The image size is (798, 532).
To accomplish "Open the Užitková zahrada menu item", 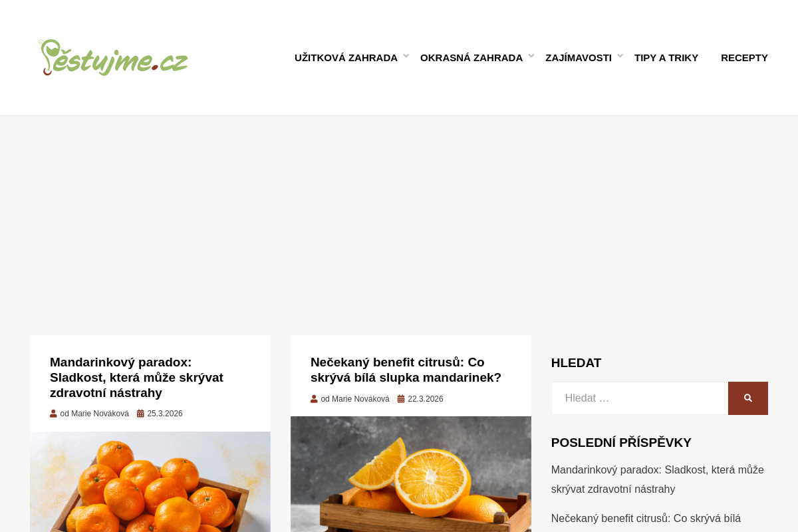I will [346, 58].
